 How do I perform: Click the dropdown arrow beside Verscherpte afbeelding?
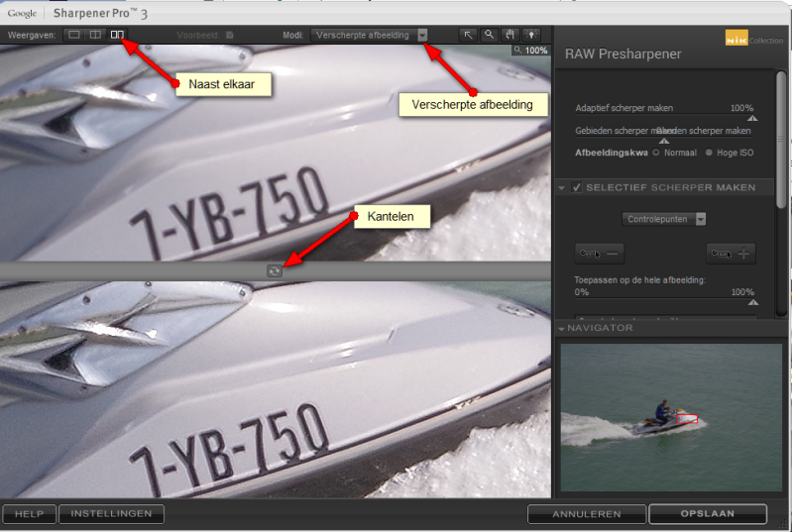click(423, 35)
